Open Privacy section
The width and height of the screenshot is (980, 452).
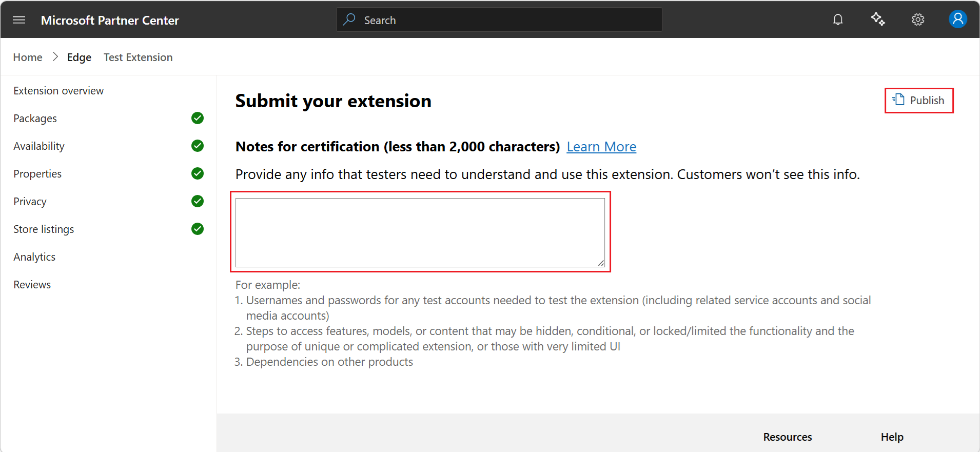tap(30, 202)
